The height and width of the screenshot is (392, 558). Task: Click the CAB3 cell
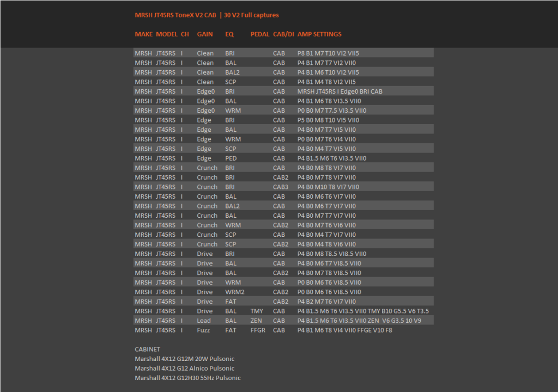point(281,187)
